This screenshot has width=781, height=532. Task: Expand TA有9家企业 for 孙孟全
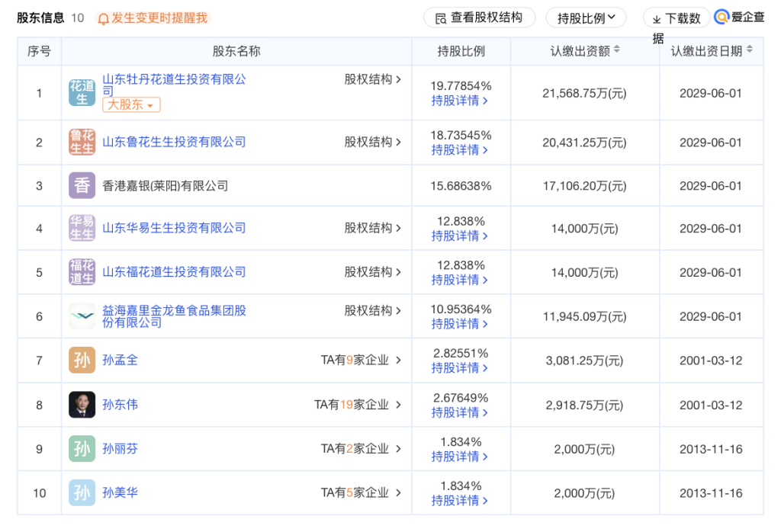[x=361, y=361]
